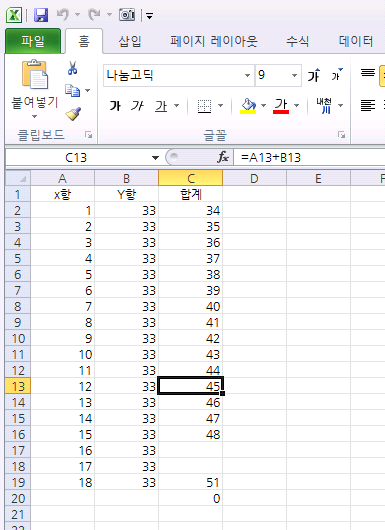Screen dimensions: 385x530
Task: Click the Select All corner triangle
Action: click(x=18, y=178)
